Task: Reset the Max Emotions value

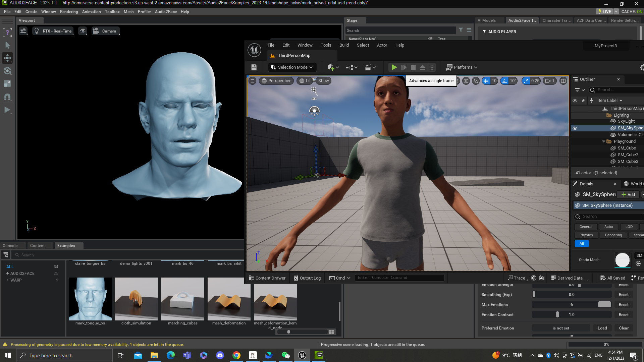Action: 624,305
